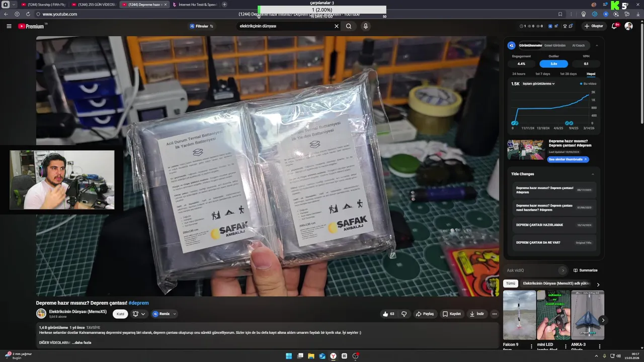Screen dimensions: 644x362
Task: Click the Oluştur create button
Action: pos(594,26)
